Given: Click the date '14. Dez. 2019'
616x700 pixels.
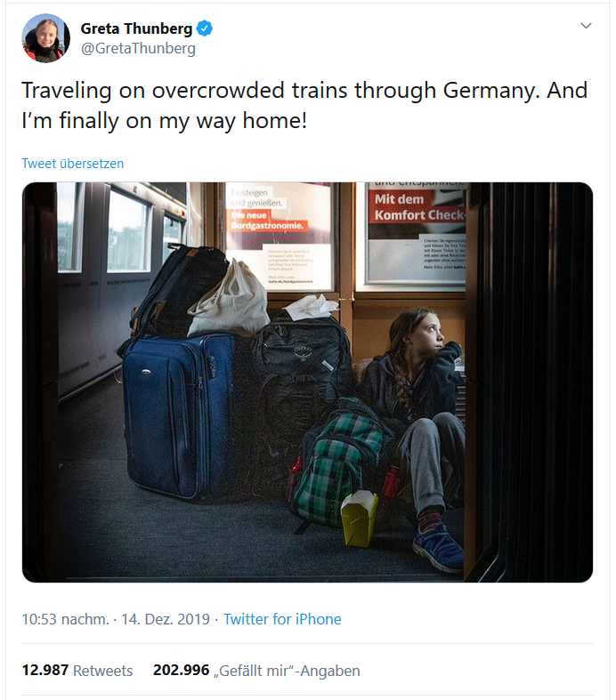Looking at the screenshot, I should click(166, 619).
